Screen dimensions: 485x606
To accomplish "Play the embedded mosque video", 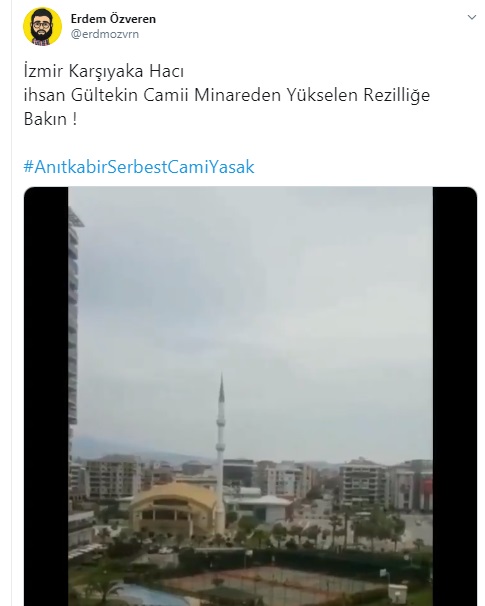I will [250, 396].
